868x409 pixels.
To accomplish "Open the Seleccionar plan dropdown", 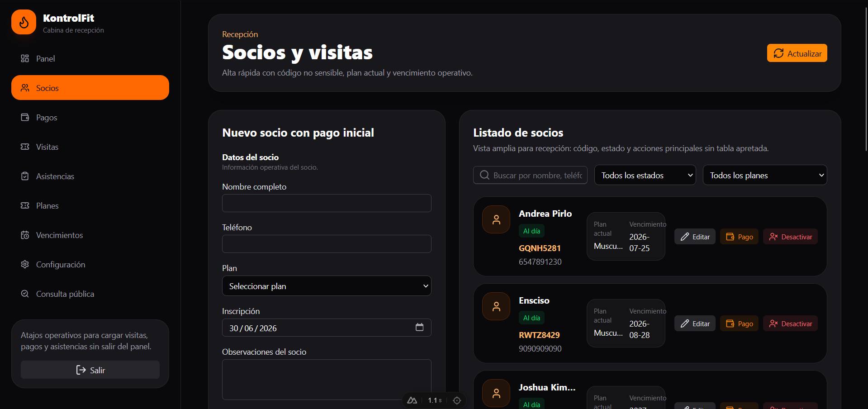I will (327, 286).
